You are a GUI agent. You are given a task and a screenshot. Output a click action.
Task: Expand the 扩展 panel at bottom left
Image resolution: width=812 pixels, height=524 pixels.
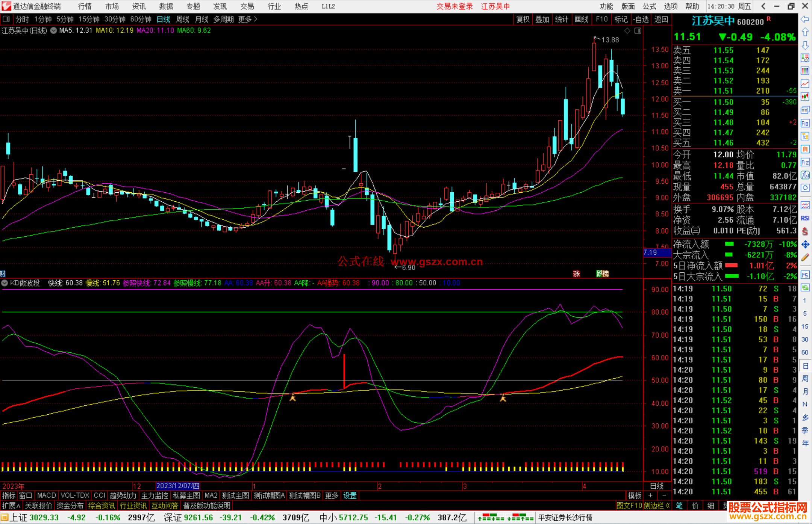tap(11, 506)
